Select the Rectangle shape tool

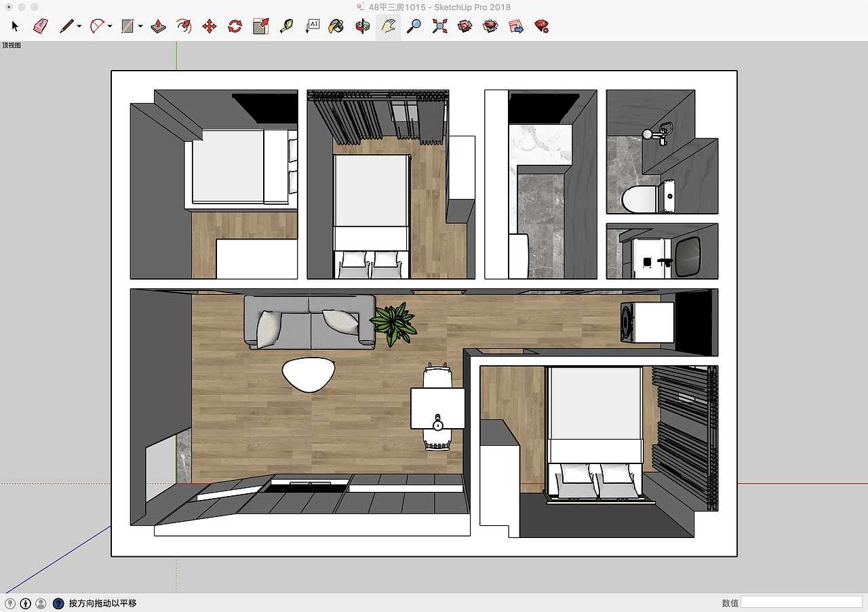tap(127, 26)
